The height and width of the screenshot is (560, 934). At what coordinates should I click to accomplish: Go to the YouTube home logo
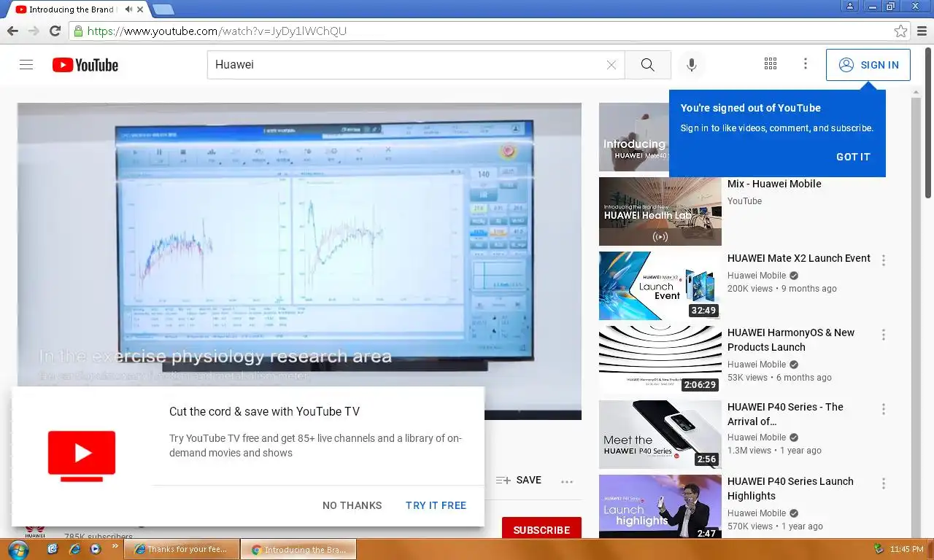tap(85, 65)
